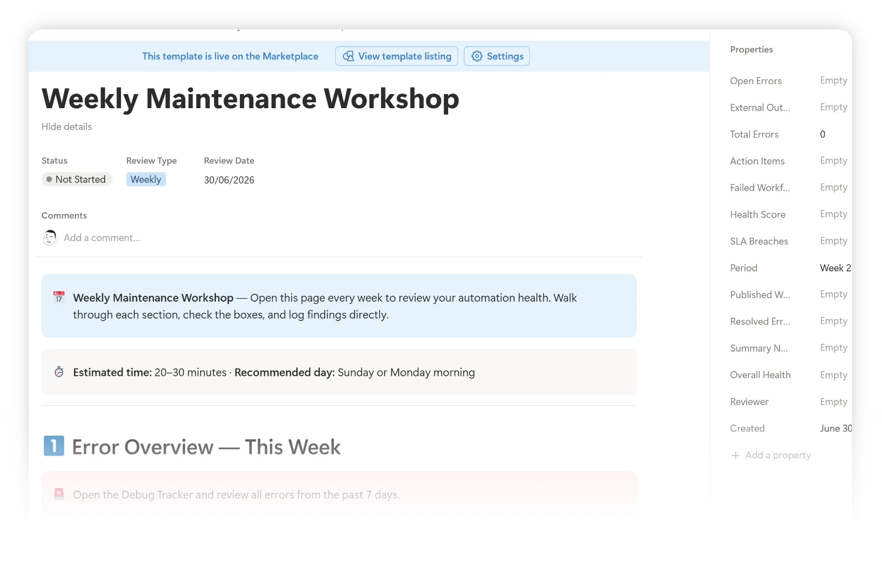882x588 pixels.
Task: Click the Review Type field label
Action: pos(152,161)
